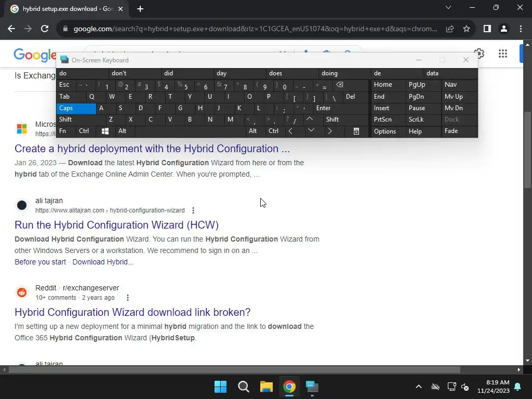Open more options for Reddit result
Image resolution: width=532 pixels, height=399 pixels.
coord(128,298)
